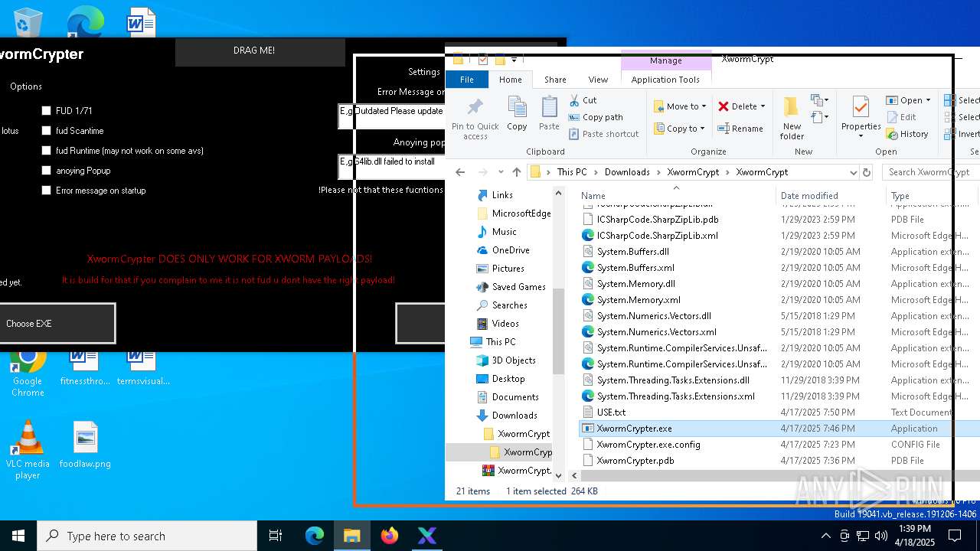980x551 pixels.
Task: Open the Windows Start menu
Action: click(18, 536)
